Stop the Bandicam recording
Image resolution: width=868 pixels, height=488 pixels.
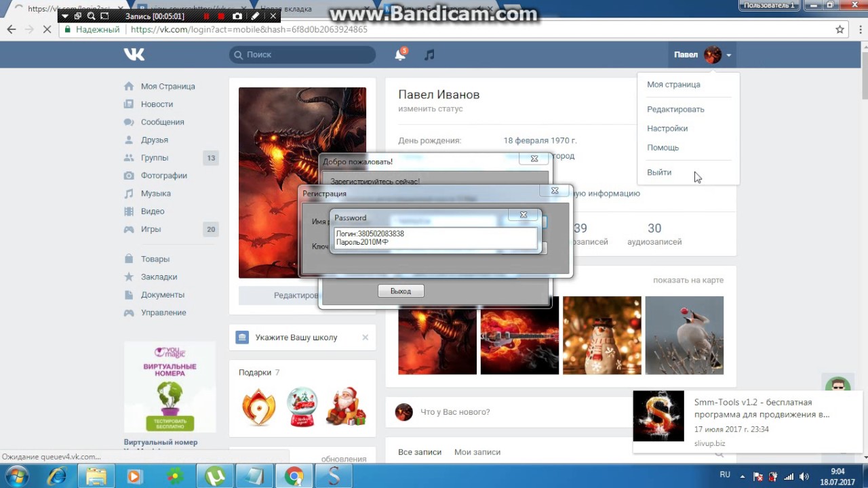(222, 16)
